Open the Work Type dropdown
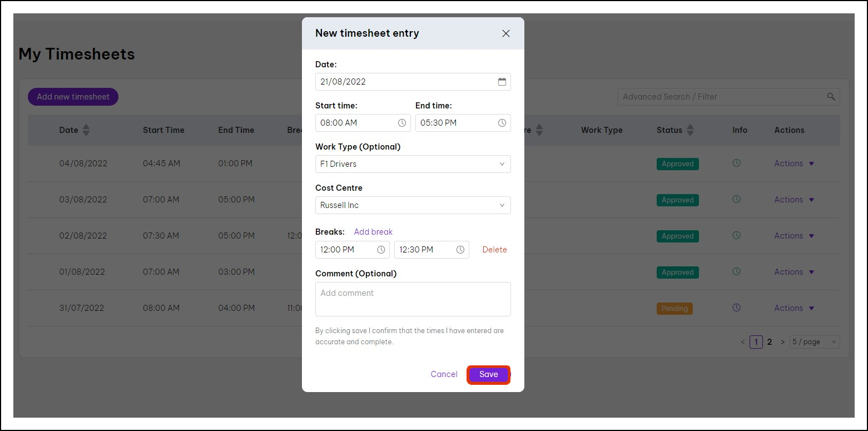868x431 pixels. coord(413,164)
